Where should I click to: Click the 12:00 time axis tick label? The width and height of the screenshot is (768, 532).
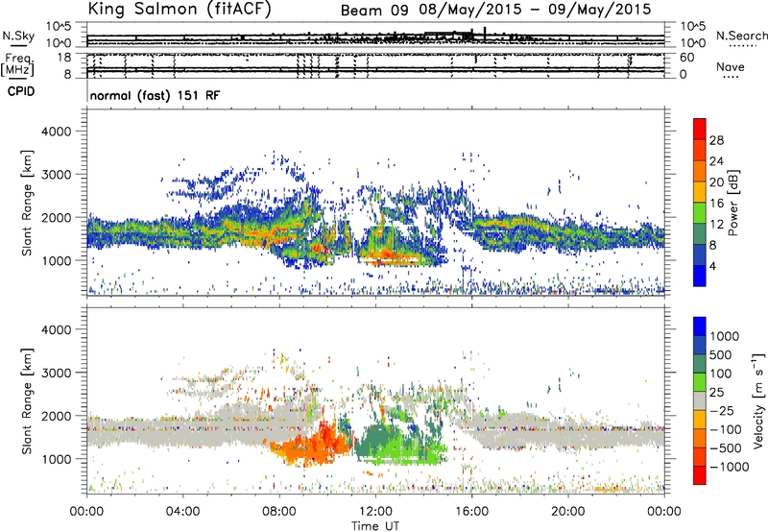pos(375,511)
